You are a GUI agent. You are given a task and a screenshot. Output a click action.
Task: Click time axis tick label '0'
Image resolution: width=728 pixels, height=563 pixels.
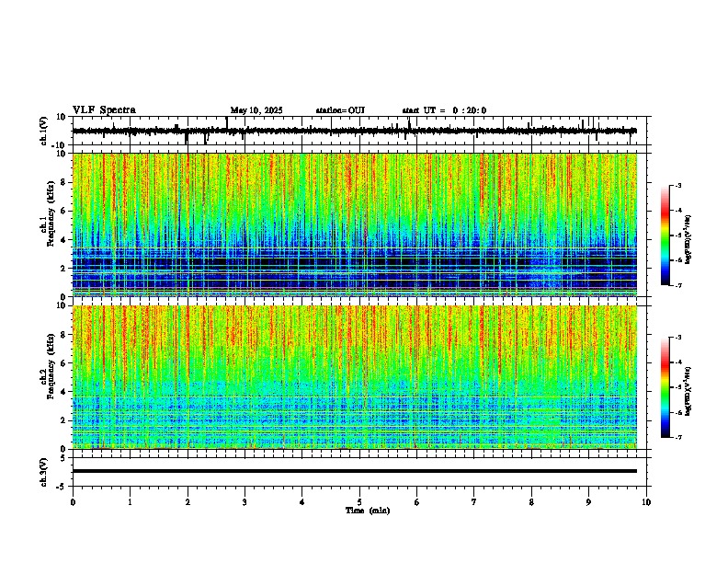[x=73, y=502]
